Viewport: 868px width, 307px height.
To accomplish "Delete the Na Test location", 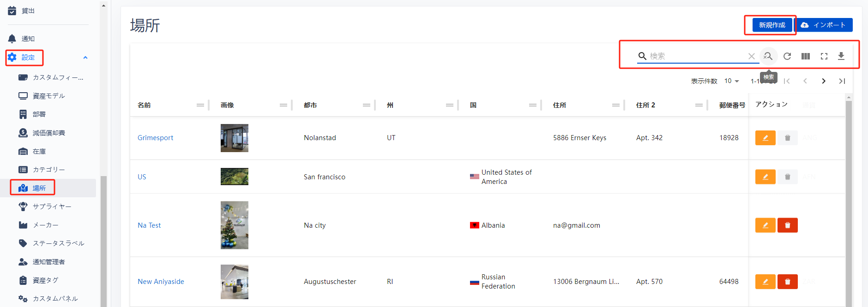I will tap(787, 225).
